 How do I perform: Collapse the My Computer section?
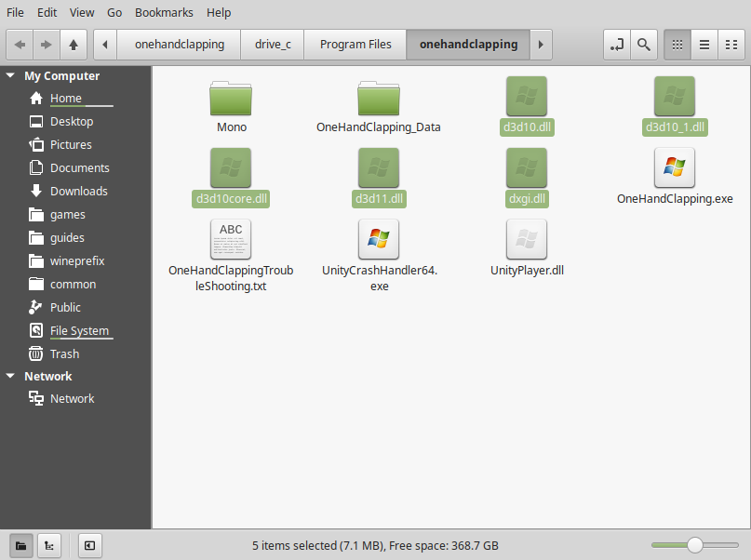(10, 75)
